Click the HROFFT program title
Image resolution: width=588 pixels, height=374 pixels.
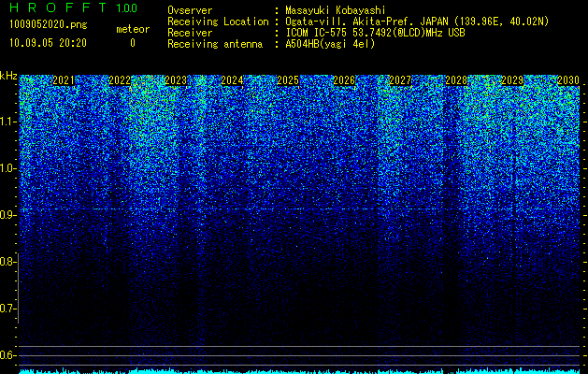click(x=58, y=7)
